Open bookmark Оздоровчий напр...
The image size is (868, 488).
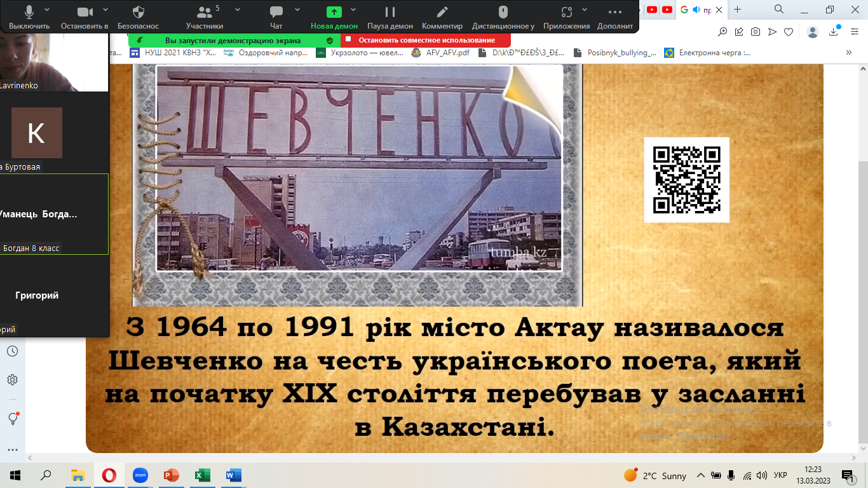(266, 53)
